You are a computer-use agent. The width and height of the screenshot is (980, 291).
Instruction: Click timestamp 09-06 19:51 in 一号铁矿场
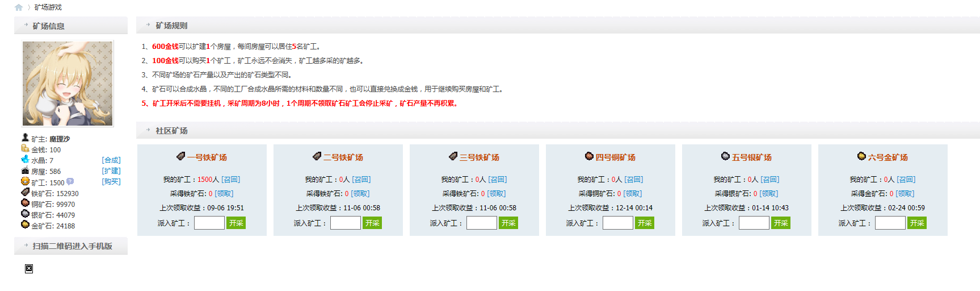tap(225, 208)
